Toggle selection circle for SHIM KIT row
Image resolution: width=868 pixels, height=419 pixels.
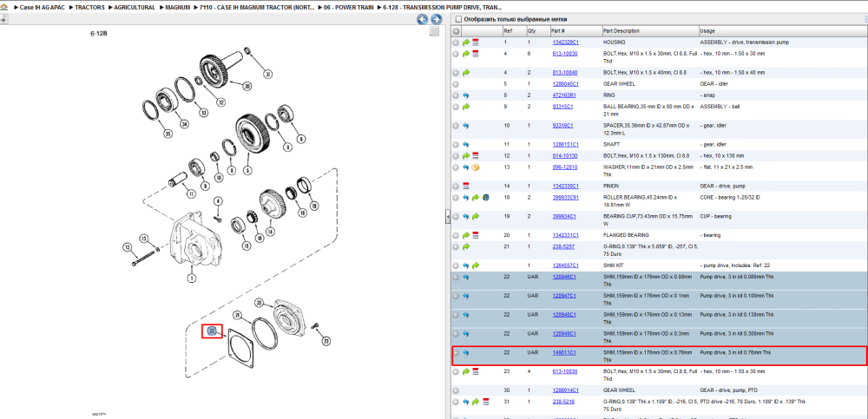(x=457, y=265)
